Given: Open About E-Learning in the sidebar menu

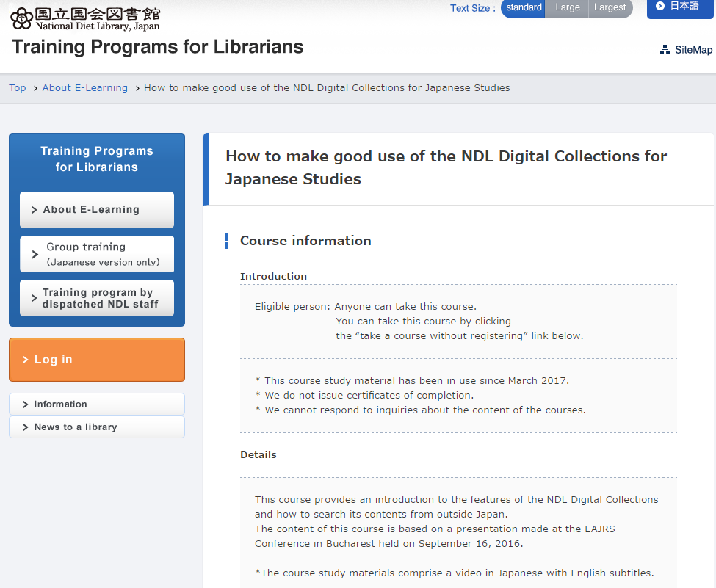Looking at the screenshot, I should click(97, 209).
